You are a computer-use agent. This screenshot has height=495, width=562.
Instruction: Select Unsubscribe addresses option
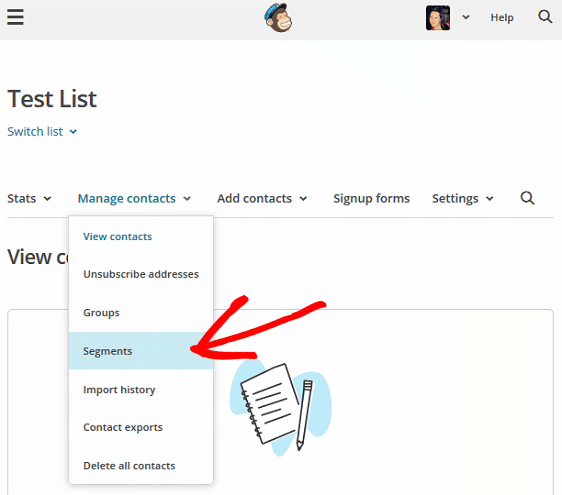(141, 274)
